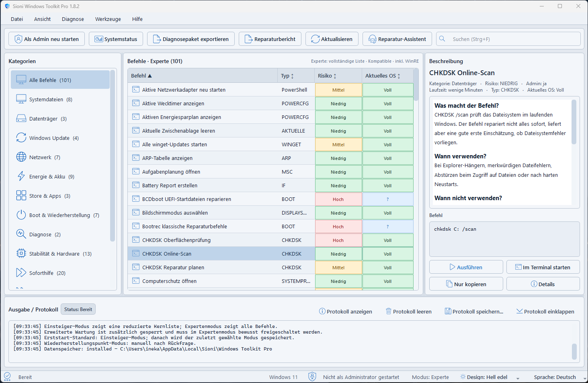Image resolution: width=588 pixels, height=383 pixels.
Task: Collapse log with Protokoll einklappen
Action: point(545,311)
